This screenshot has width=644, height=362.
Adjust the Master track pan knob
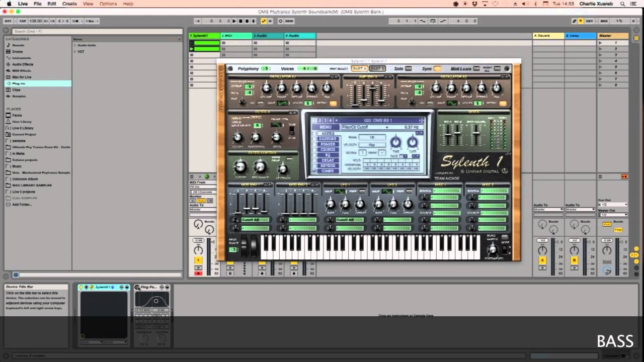607,250
